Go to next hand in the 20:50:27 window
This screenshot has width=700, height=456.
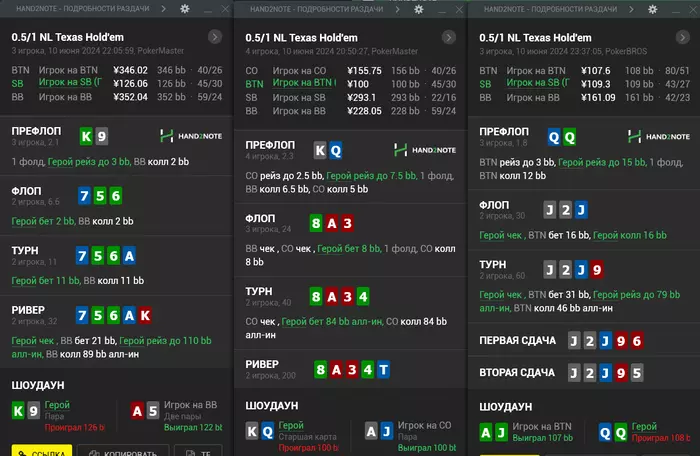pos(449,38)
